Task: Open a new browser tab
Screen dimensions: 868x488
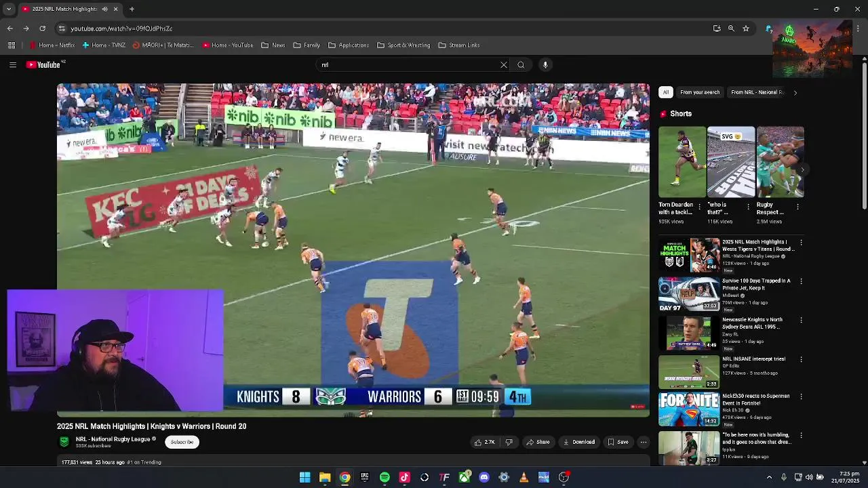Action: pyautogui.click(x=132, y=9)
